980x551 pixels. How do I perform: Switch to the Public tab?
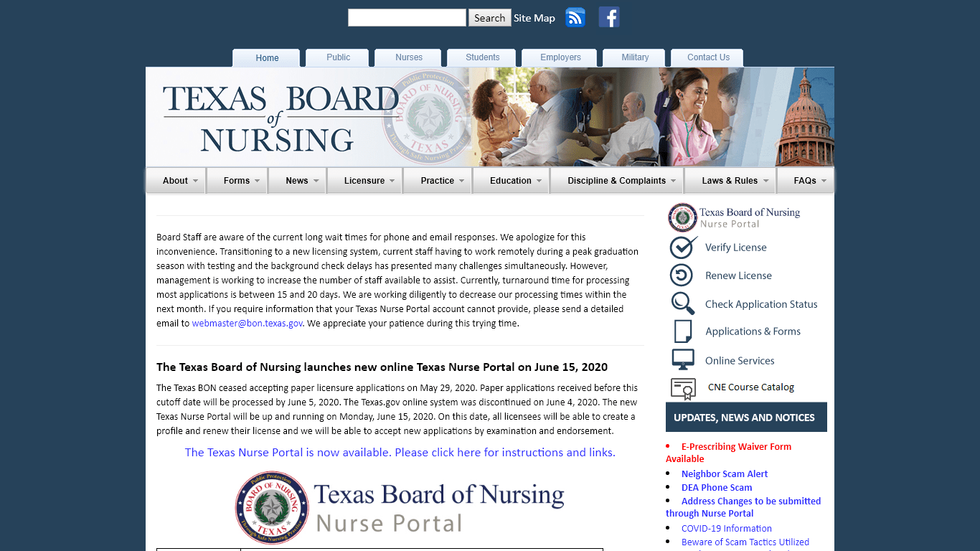tap(338, 57)
